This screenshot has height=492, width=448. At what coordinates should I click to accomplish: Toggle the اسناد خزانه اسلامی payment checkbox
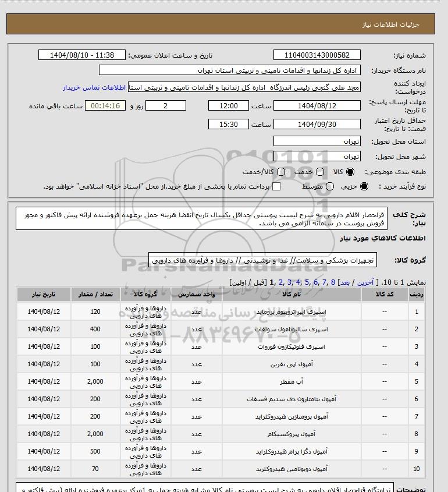[x=276, y=186]
